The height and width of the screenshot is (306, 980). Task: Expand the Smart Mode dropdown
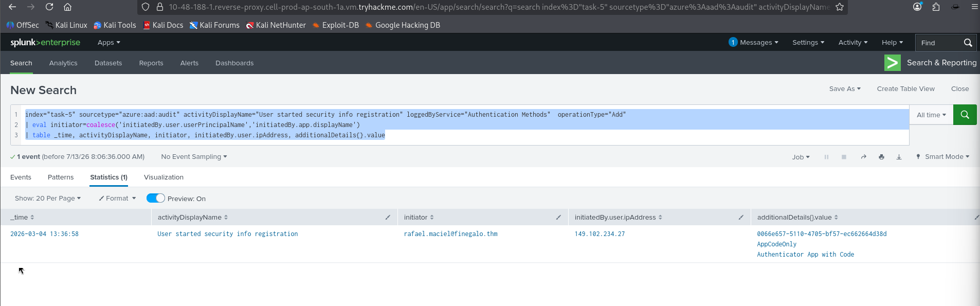pos(942,157)
